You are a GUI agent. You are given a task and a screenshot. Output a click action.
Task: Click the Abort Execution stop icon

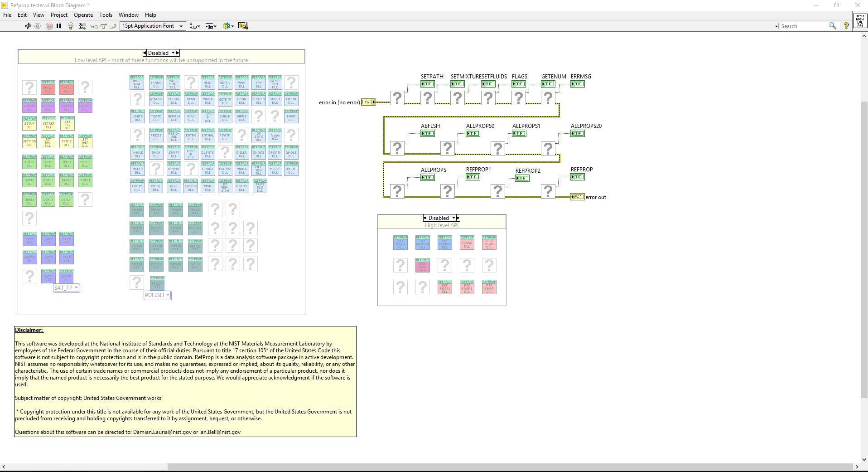pos(49,26)
